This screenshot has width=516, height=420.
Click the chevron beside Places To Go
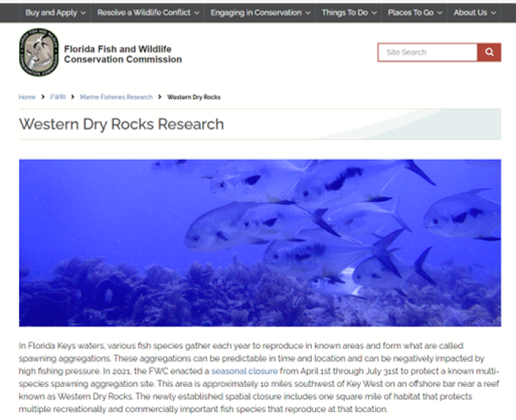[x=439, y=13]
